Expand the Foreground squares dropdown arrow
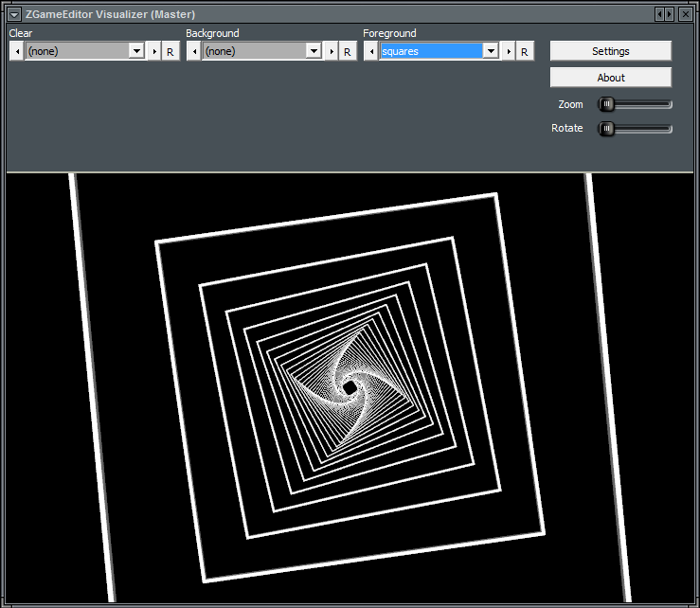This screenshot has width=700, height=608. (491, 51)
